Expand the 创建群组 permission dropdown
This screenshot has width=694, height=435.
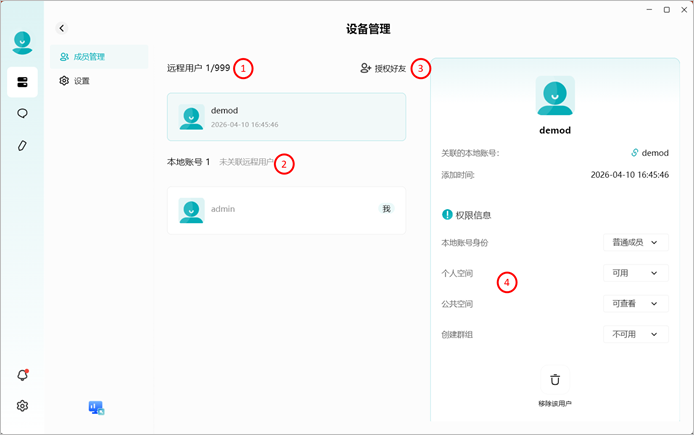pyautogui.click(x=636, y=334)
